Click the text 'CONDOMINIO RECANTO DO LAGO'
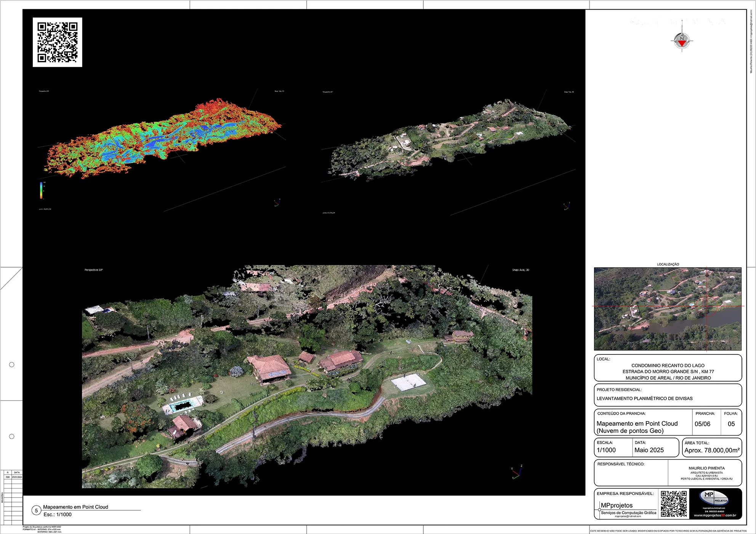This screenshot has width=756, height=534. tap(668, 365)
